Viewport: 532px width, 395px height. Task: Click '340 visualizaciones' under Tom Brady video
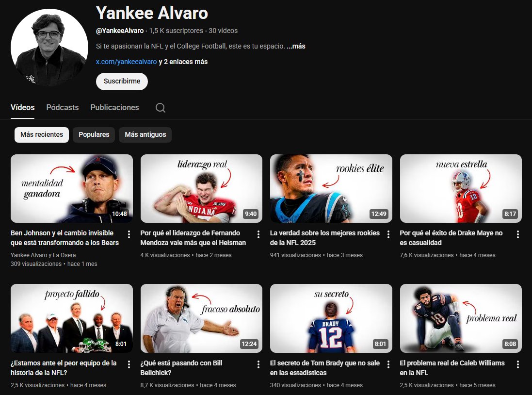295,385
